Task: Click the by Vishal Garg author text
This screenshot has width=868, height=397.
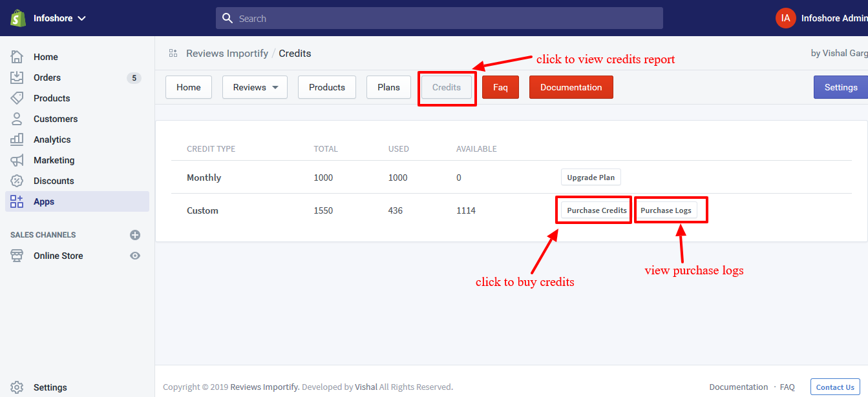Action: pyautogui.click(x=840, y=54)
